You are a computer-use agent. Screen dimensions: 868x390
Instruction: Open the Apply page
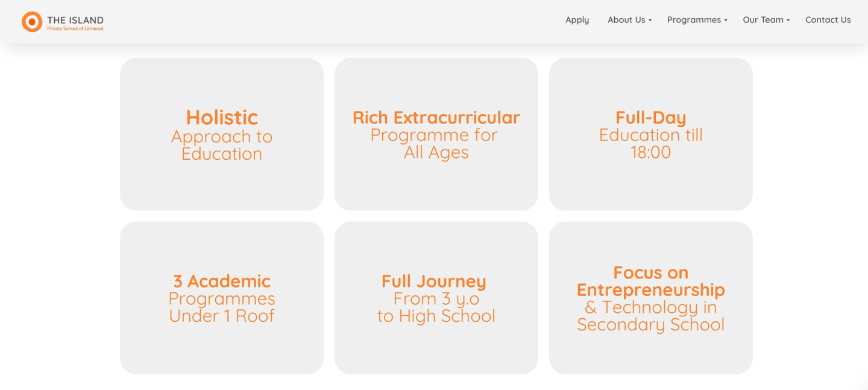point(577,20)
